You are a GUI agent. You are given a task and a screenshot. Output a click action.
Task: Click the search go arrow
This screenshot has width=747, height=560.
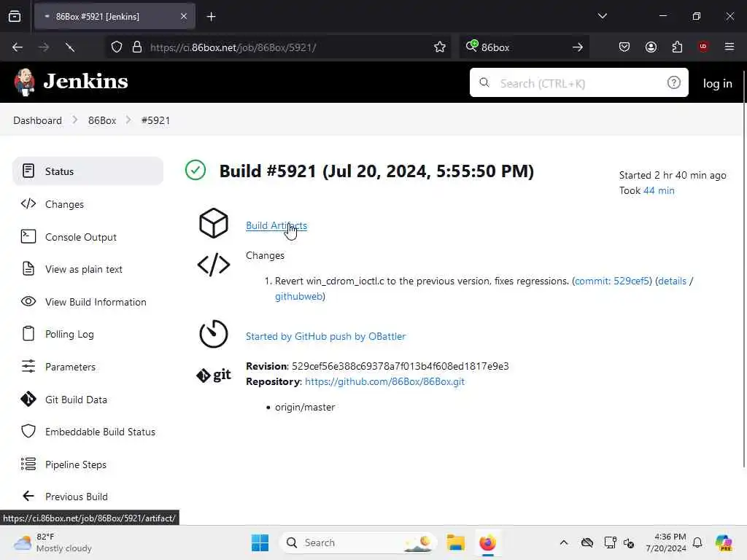578,47
